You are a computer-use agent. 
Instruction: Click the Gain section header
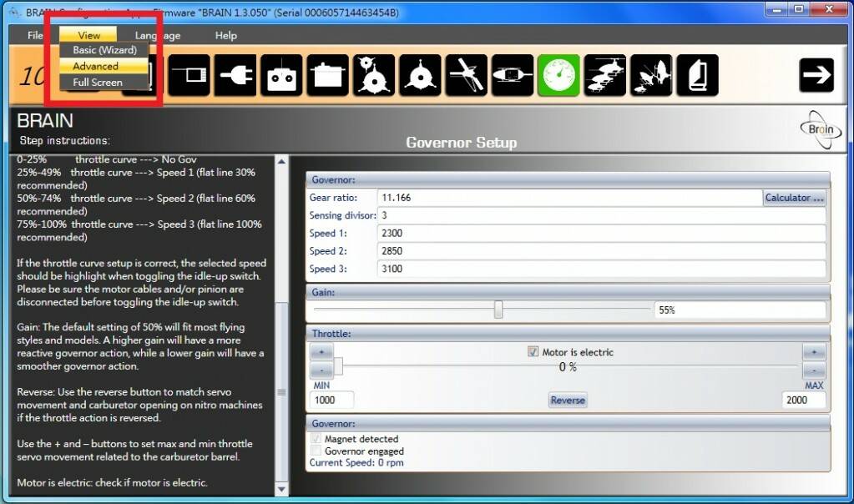568,292
